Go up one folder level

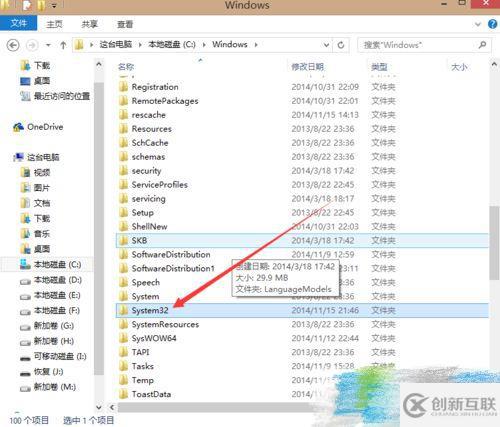point(63,45)
